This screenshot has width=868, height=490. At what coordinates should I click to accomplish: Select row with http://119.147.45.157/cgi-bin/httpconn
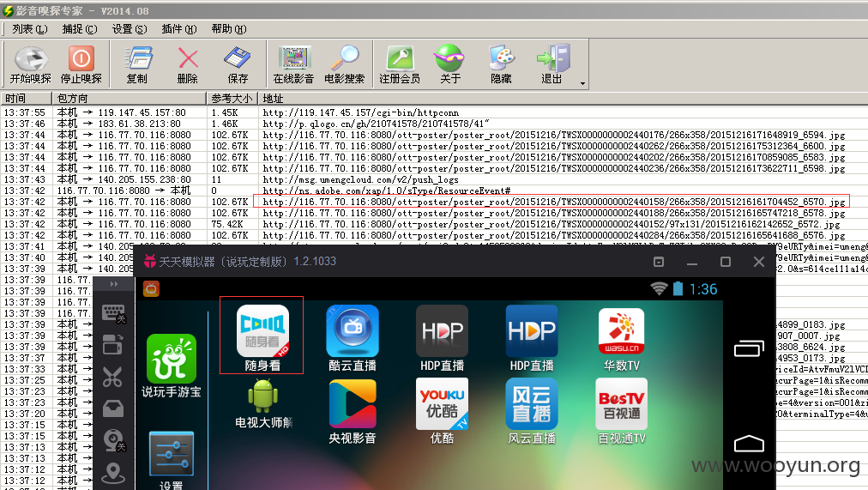pos(434,112)
